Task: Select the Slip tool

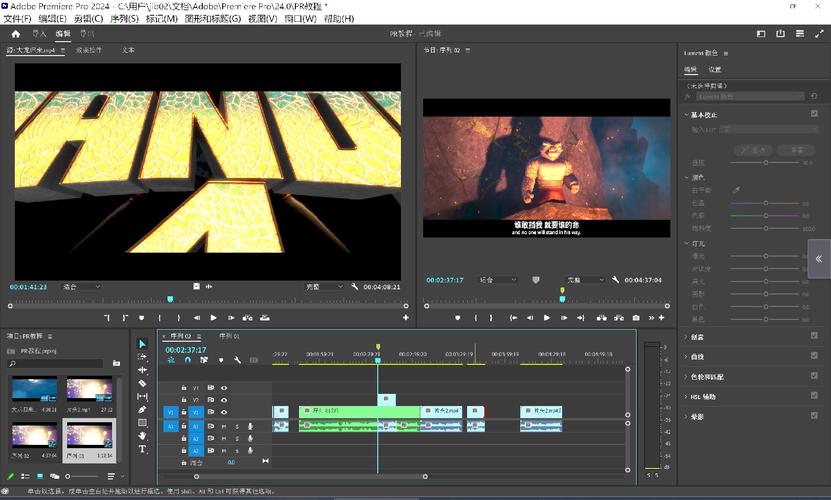Action: (x=142, y=397)
